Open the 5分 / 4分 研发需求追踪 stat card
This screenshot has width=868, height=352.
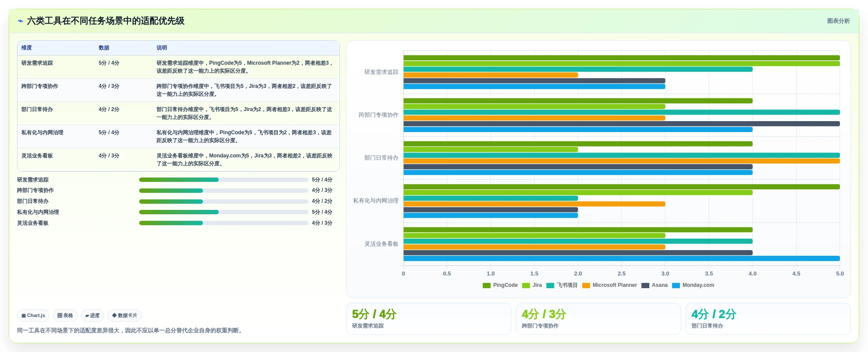429,319
